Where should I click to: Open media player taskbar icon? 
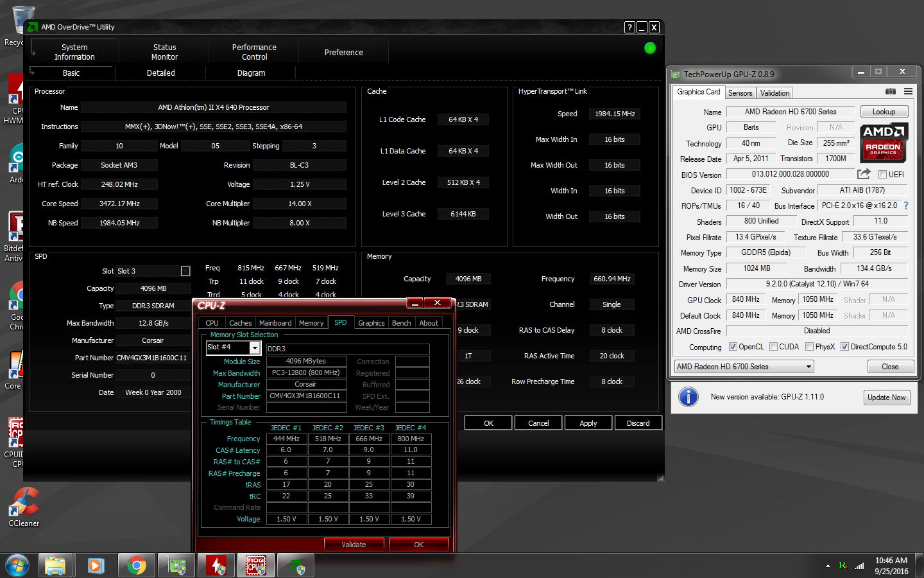tap(96, 566)
